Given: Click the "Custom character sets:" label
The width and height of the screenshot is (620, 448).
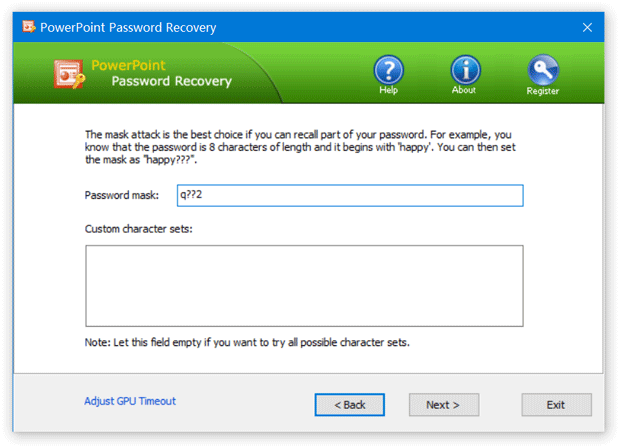Looking at the screenshot, I should (x=138, y=230).
